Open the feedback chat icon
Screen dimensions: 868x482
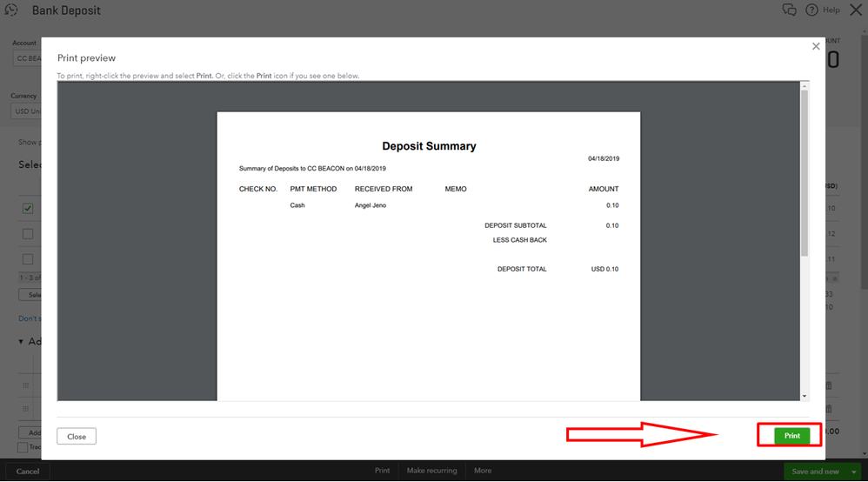coord(790,10)
